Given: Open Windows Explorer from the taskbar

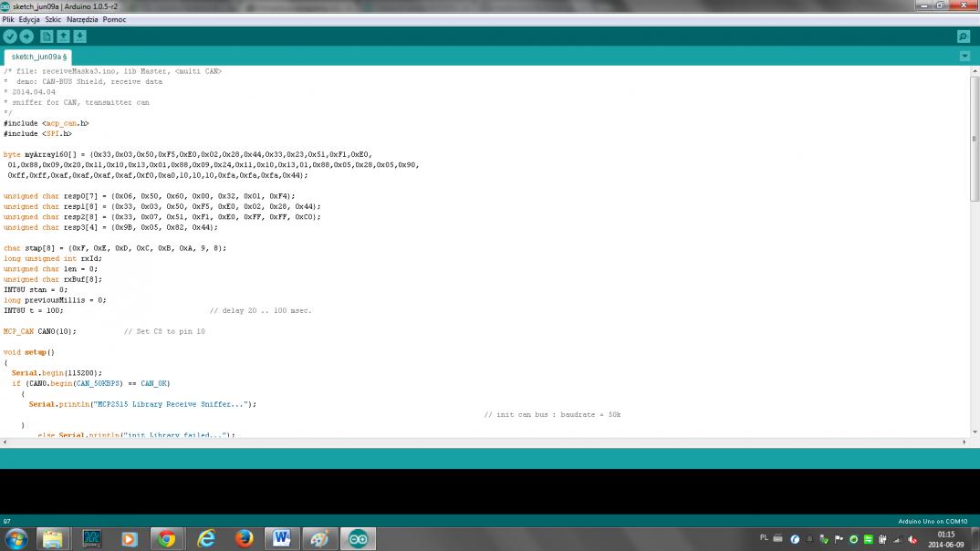Looking at the screenshot, I should pos(53,538).
